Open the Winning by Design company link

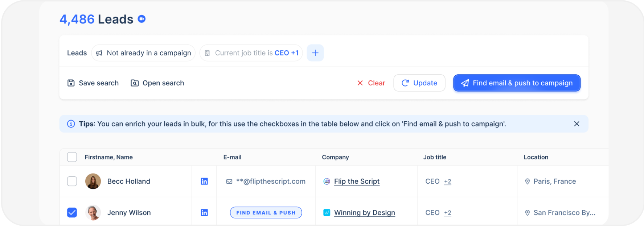coord(364,213)
